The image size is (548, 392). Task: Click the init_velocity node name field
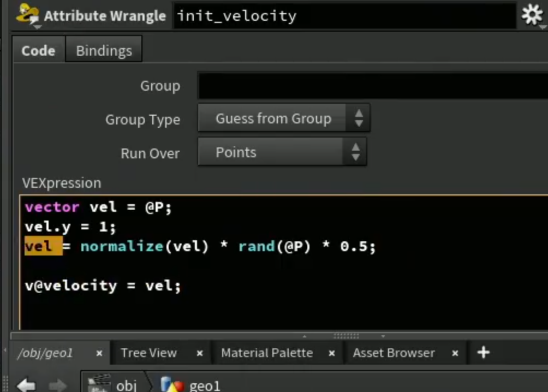(344, 16)
